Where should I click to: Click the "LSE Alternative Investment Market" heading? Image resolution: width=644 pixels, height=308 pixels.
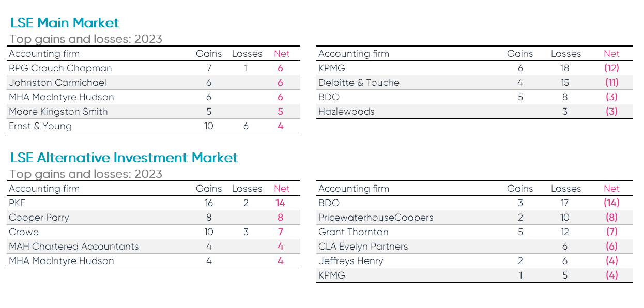pyautogui.click(x=124, y=158)
